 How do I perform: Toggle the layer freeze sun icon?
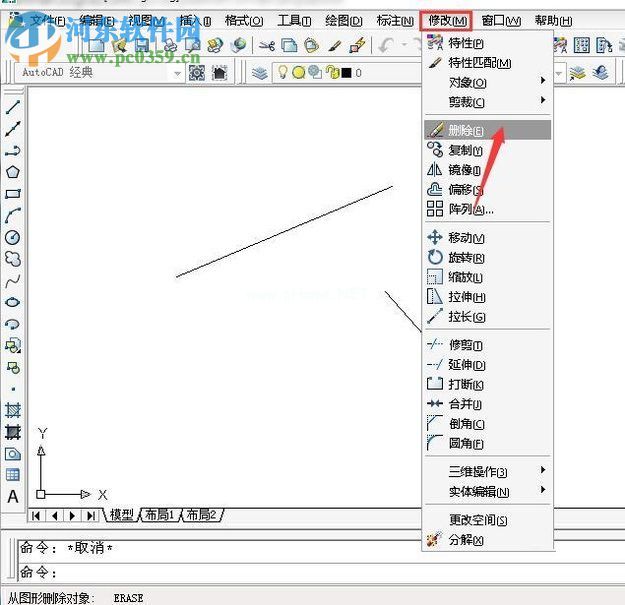298,73
